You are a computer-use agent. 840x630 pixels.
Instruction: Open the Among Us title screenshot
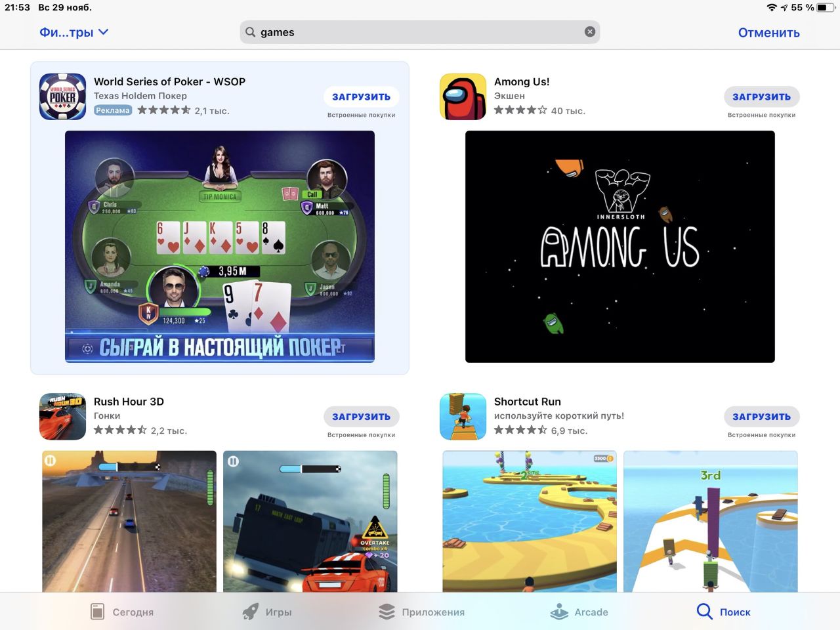click(620, 247)
